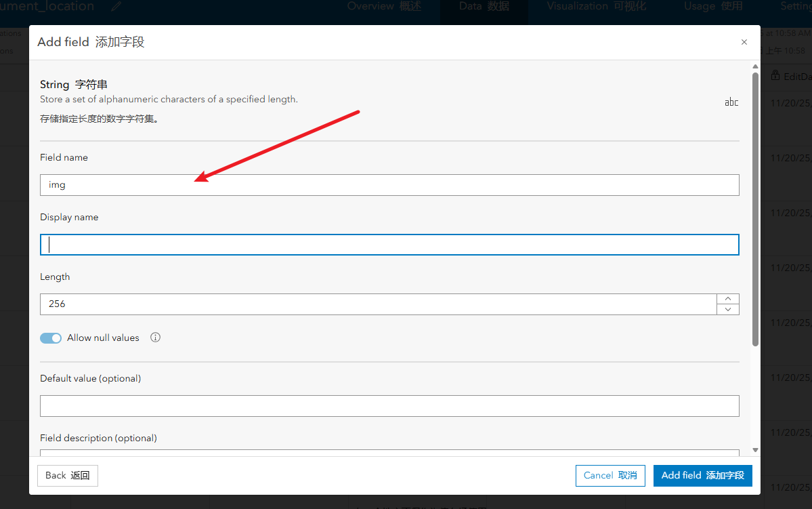Confirm with Add field 添加字段 button

703,475
